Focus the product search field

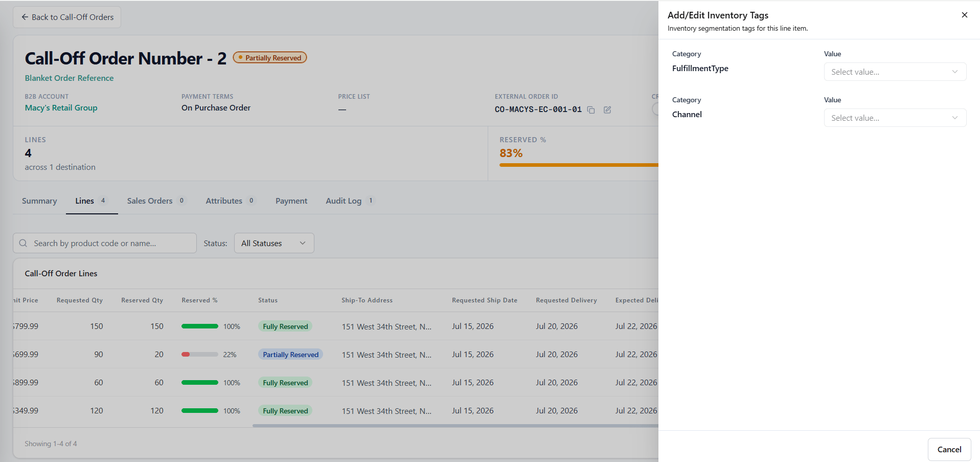pos(105,243)
